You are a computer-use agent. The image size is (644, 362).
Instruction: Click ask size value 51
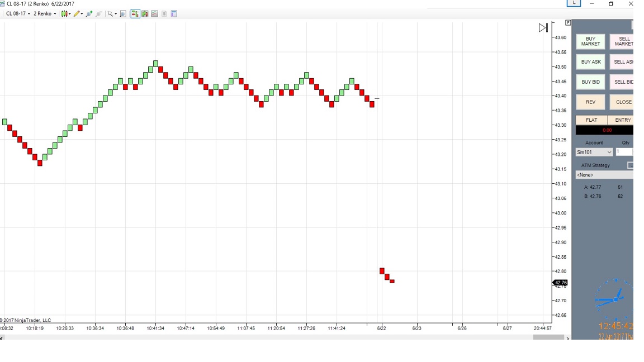point(620,187)
